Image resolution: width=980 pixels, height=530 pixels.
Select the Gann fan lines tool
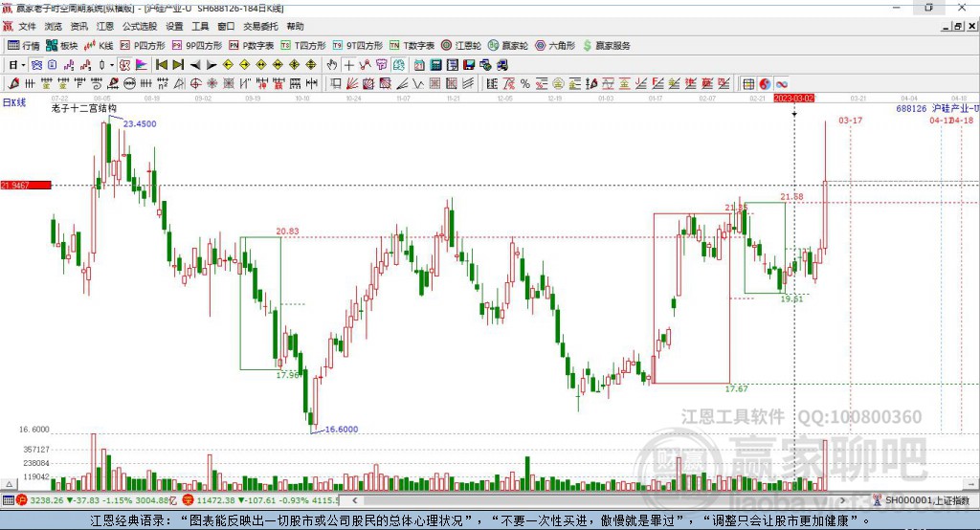pyautogui.click(x=352, y=84)
